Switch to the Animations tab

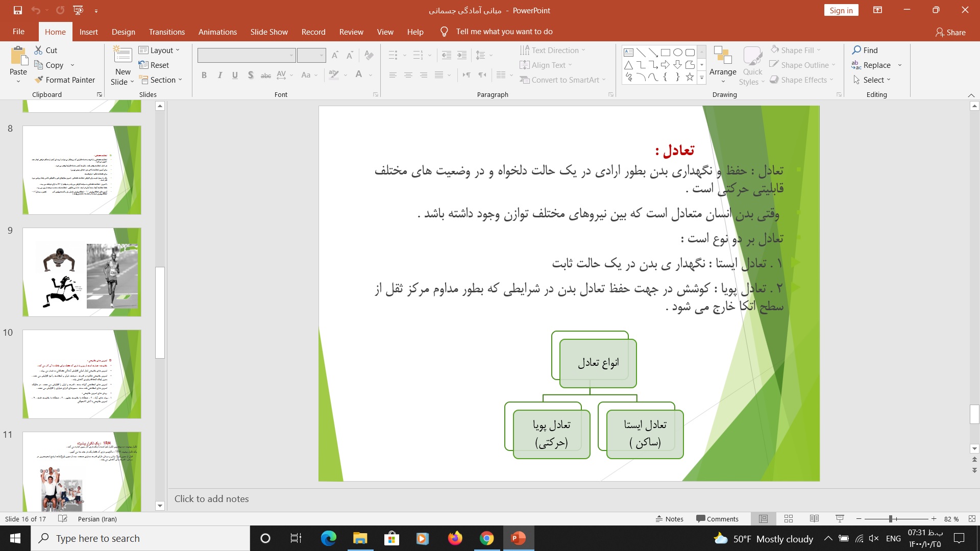point(217,32)
